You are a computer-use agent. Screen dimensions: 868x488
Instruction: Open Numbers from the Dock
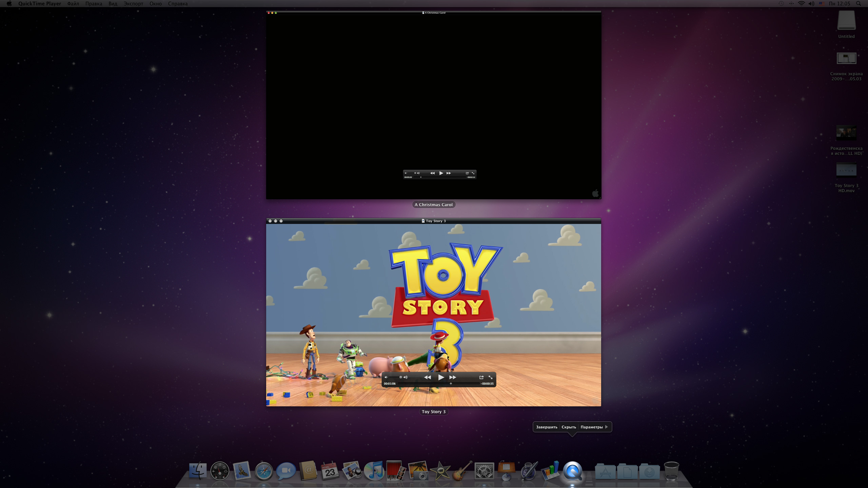(550, 470)
